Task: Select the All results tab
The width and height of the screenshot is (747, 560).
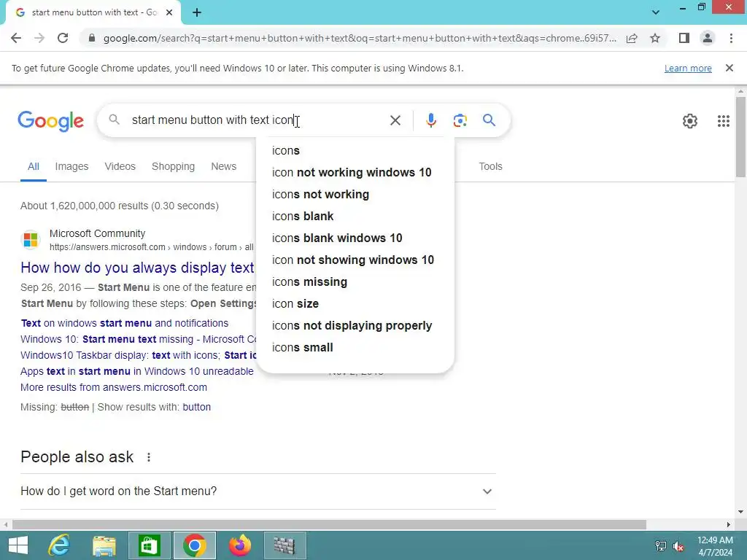Action: (34, 166)
